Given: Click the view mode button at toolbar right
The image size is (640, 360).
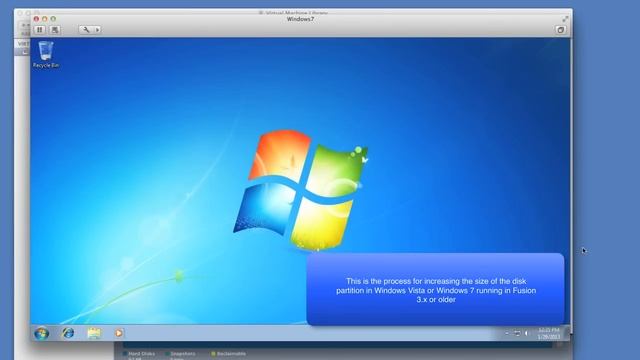Looking at the screenshot, I should click(560, 30).
